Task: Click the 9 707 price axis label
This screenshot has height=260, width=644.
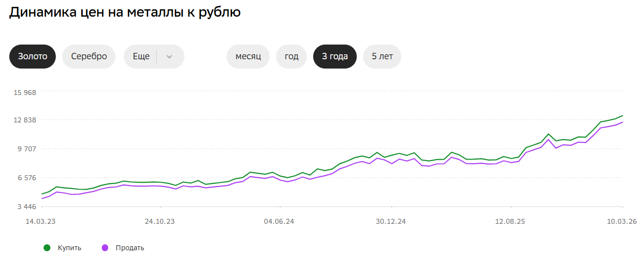Action: click(x=26, y=149)
